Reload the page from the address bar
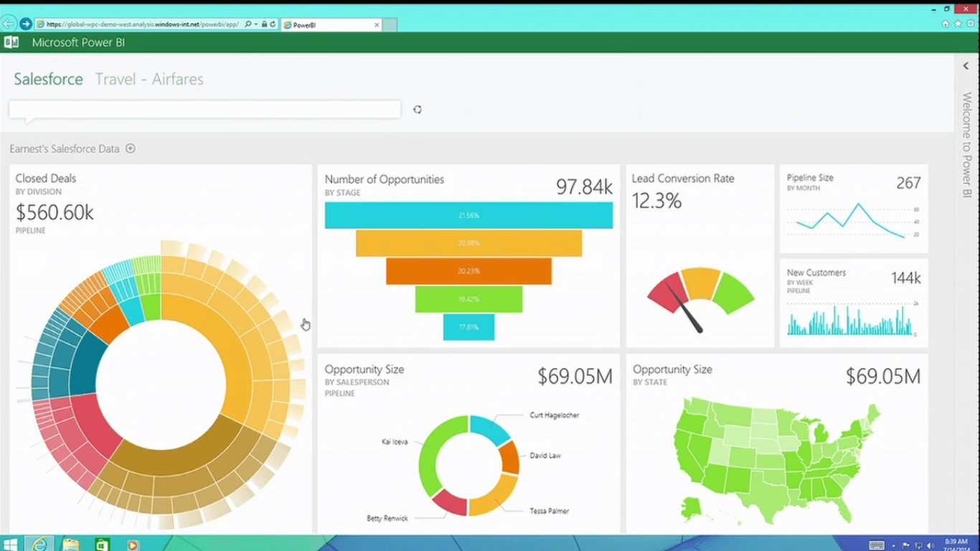Viewport: 980px width, 551px height. [273, 24]
